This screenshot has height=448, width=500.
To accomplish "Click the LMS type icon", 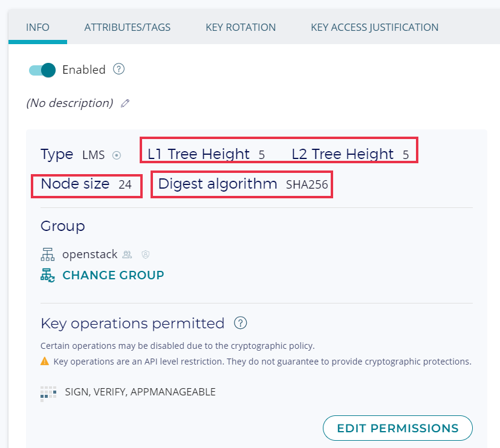I will (x=117, y=155).
